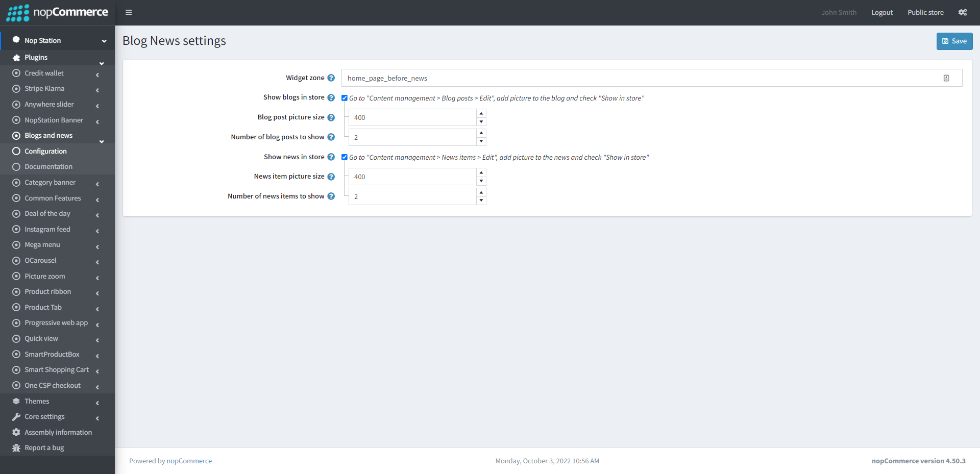The height and width of the screenshot is (474, 980).
Task: Expand the Themes submenu arrow
Action: click(x=97, y=403)
